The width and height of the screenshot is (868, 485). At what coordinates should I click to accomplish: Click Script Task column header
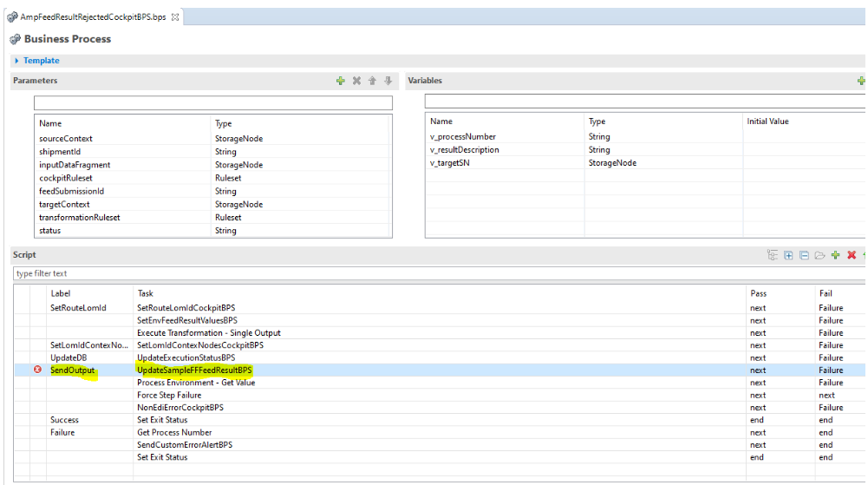point(145,293)
